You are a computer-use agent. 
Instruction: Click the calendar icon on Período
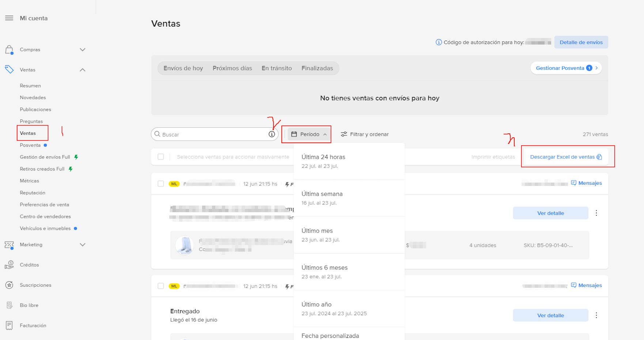pos(294,134)
